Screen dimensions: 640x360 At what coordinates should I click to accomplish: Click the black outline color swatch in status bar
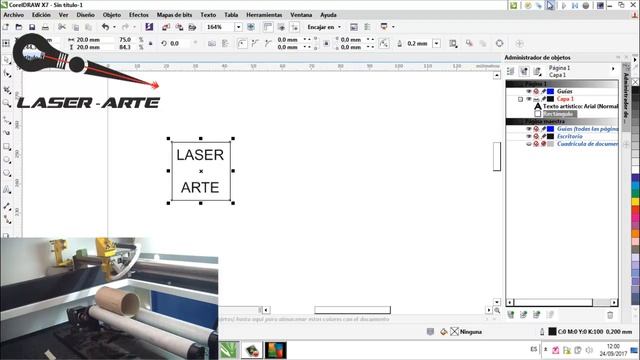pyautogui.click(x=552, y=332)
